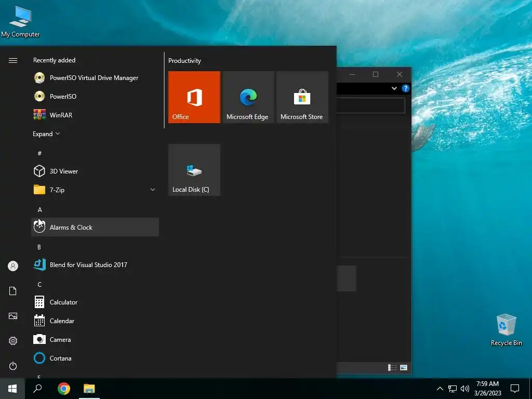Open Documents from Start sidebar
This screenshot has height=399, width=532.
pyautogui.click(x=13, y=291)
